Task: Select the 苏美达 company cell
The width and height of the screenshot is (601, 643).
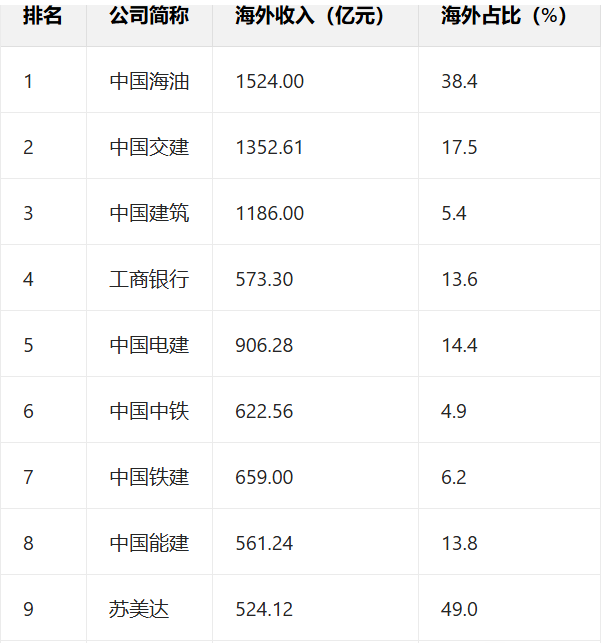Action: click(139, 609)
